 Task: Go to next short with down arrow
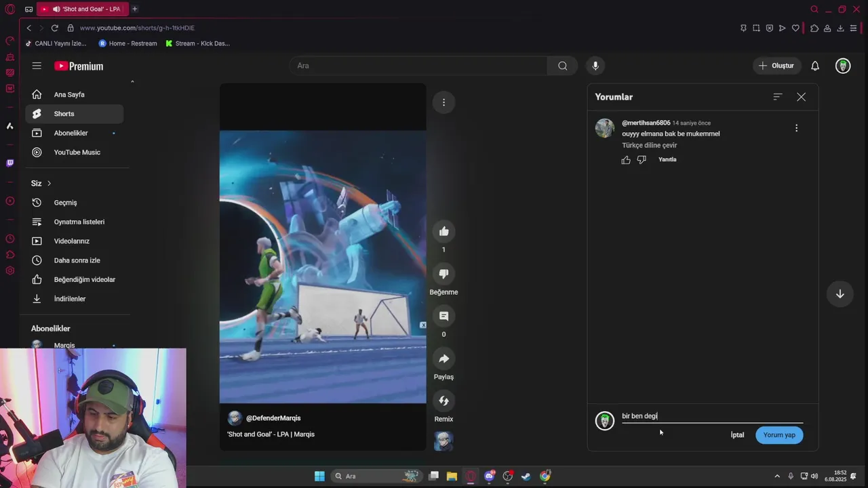tap(840, 293)
